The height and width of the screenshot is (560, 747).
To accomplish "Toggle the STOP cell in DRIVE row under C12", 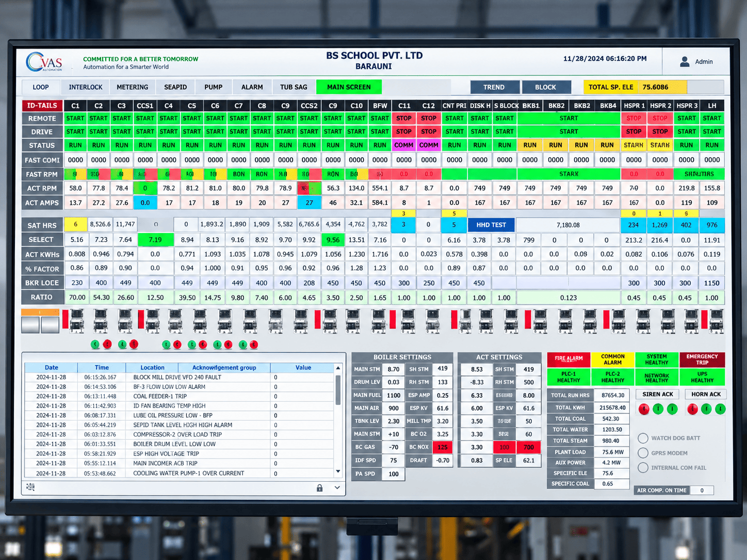I will (x=429, y=131).
